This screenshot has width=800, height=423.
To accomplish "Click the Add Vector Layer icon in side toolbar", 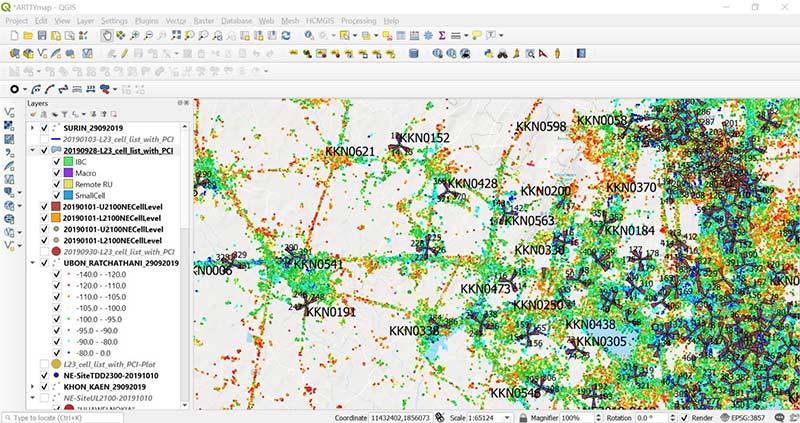I will click(9, 112).
